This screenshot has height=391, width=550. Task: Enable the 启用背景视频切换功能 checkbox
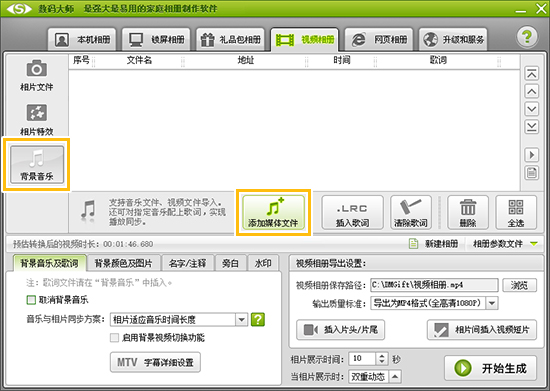[114, 338]
